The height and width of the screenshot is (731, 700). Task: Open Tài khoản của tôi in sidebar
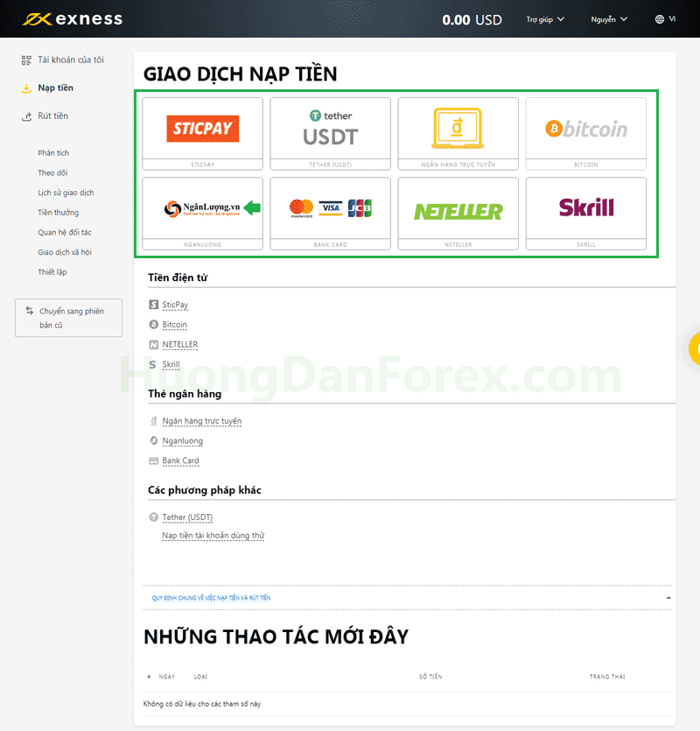(71, 60)
